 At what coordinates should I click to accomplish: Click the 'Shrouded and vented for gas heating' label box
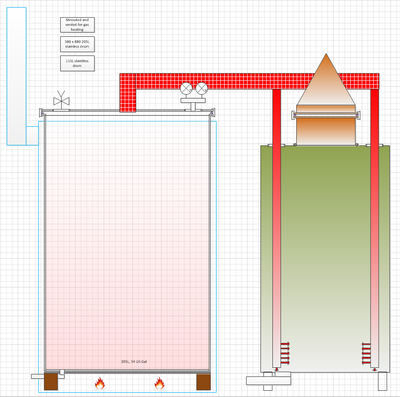point(77,25)
